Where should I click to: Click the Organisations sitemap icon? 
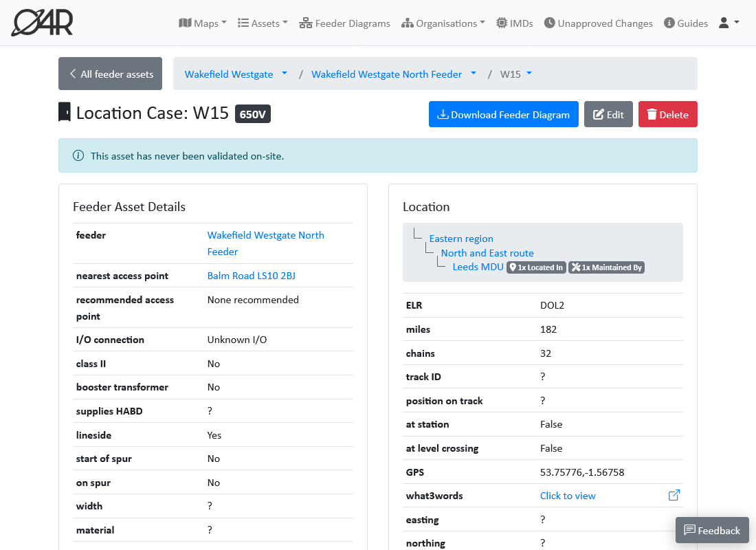[408, 23]
